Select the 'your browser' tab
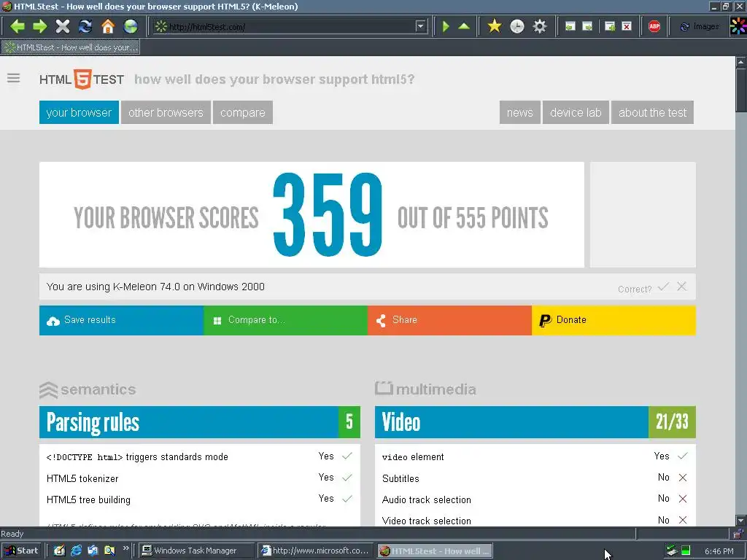Screen dimensions: 747x560 79,112
